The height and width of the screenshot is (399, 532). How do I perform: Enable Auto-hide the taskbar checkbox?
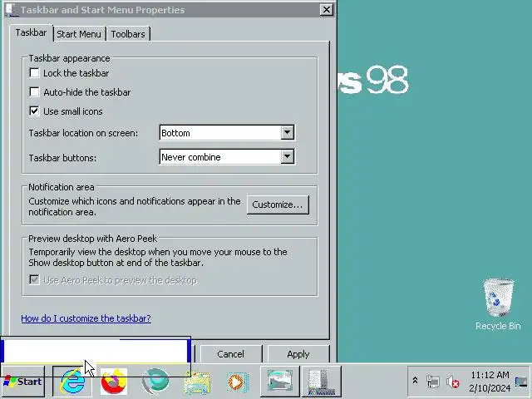coord(34,92)
